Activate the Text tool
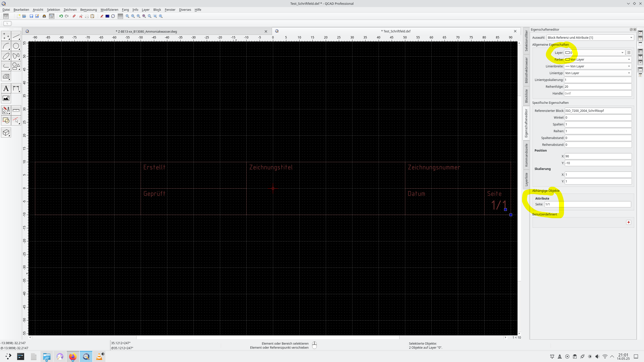This screenshot has width=644, height=362. [x=6, y=88]
